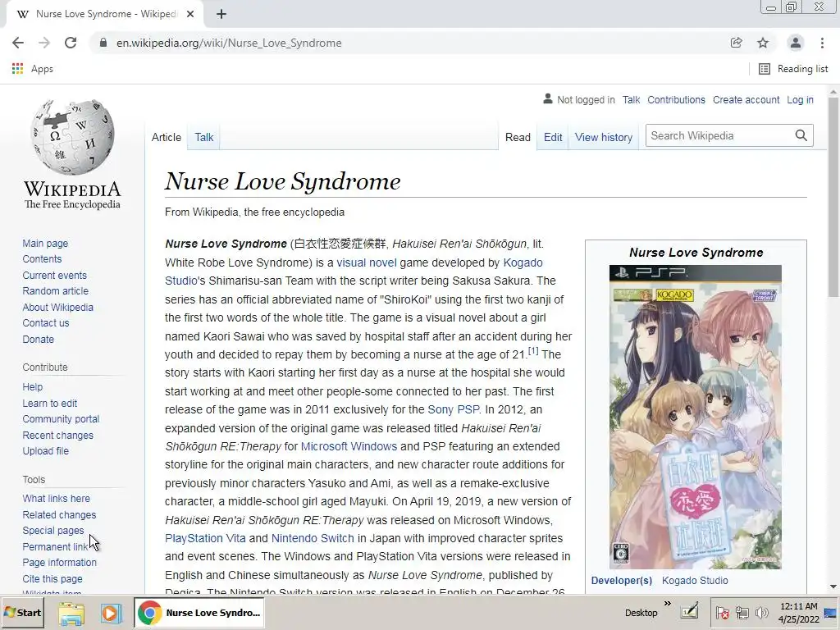Click the Learn to edit link
This screenshot has width=840, height=630.
pyautogui.click(x=50, y=403)
